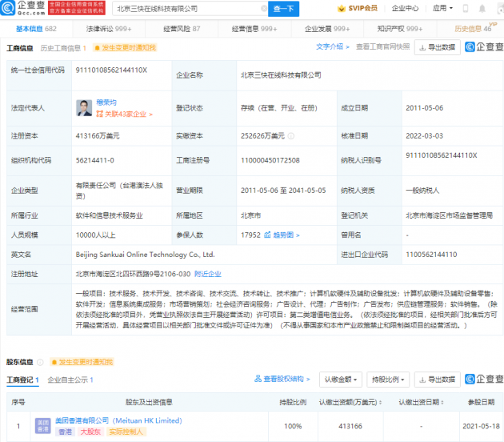Select the 2021-05-18 shareholding date cell

tap(481, 426)
